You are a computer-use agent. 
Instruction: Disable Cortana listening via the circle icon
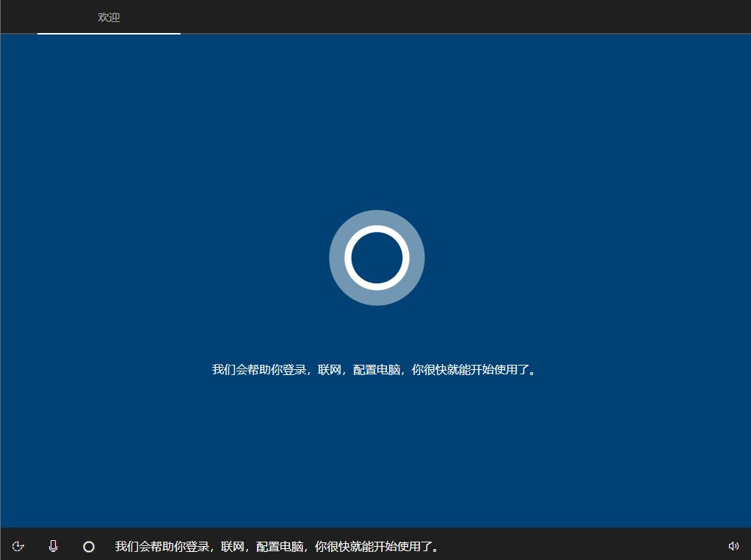click(x=88, y=546)
